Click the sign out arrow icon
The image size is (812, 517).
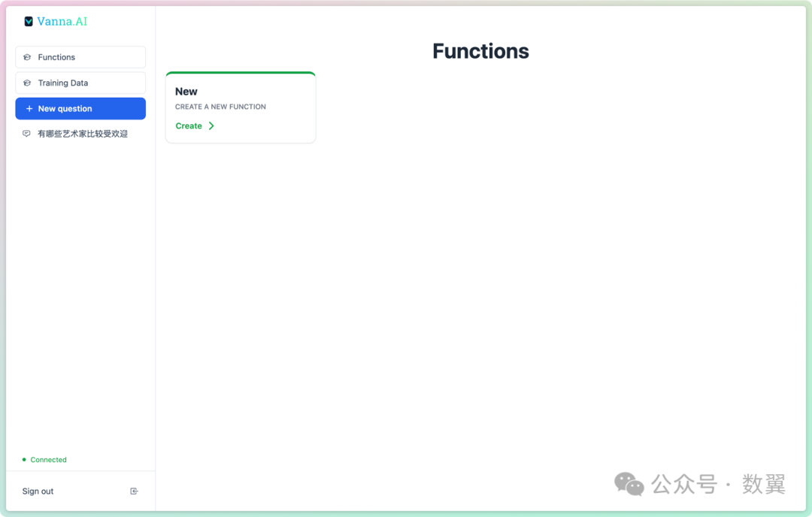click(x=134, y=491)
